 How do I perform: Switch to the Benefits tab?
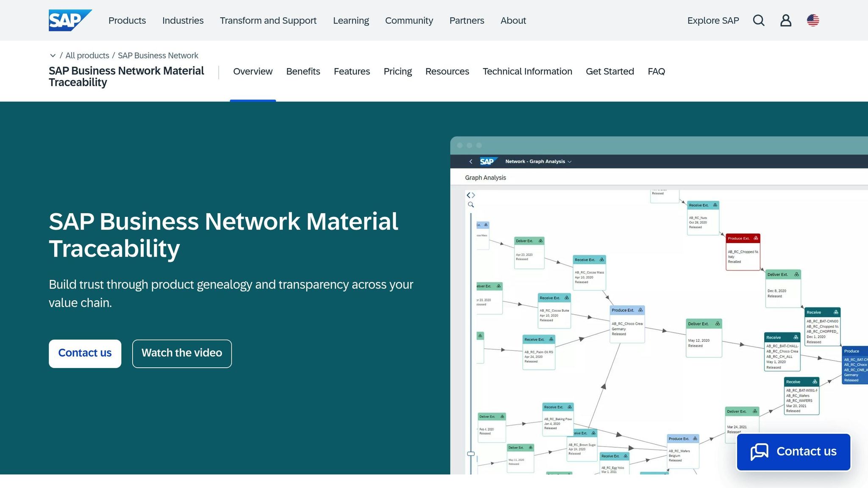(303, 71)
